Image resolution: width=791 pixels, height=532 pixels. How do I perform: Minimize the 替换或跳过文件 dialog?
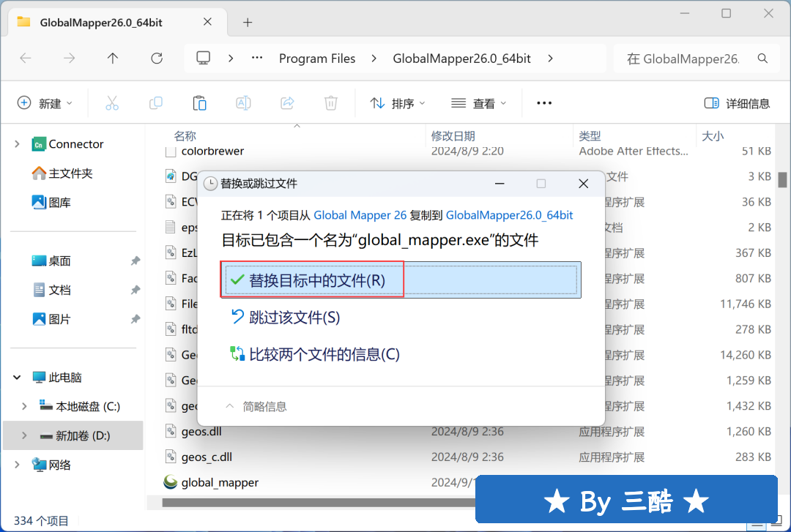(x=500, y=184)
